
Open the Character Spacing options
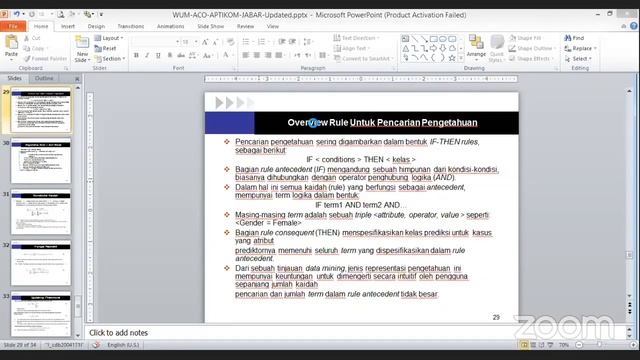coord(193,55)
